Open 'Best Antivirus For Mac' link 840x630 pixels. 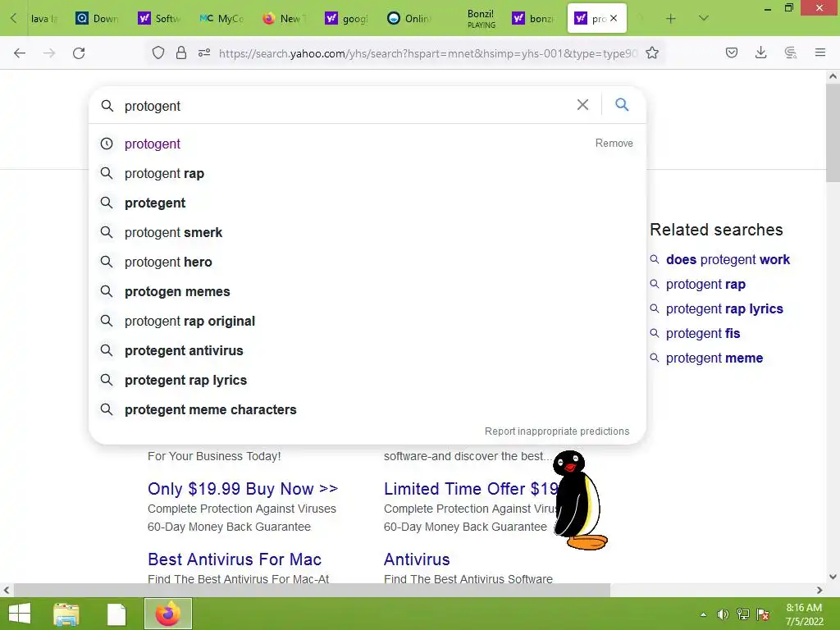click(235, 559)
